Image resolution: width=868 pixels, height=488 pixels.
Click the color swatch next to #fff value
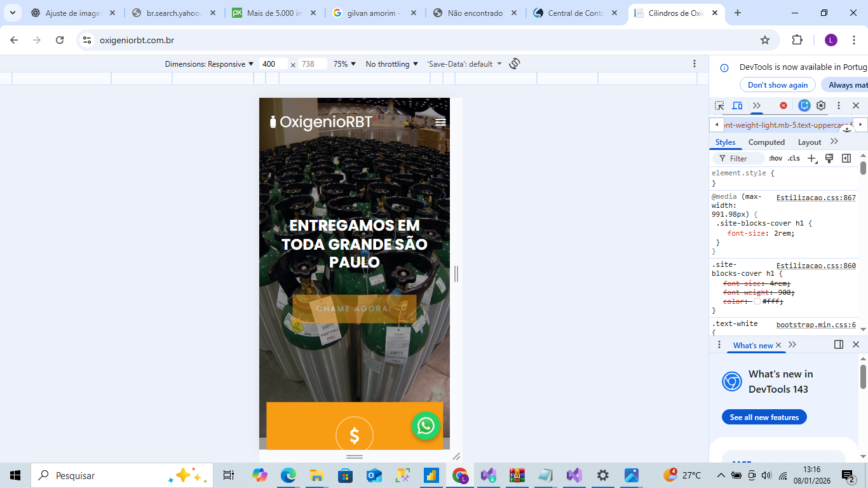coord(757,301)
